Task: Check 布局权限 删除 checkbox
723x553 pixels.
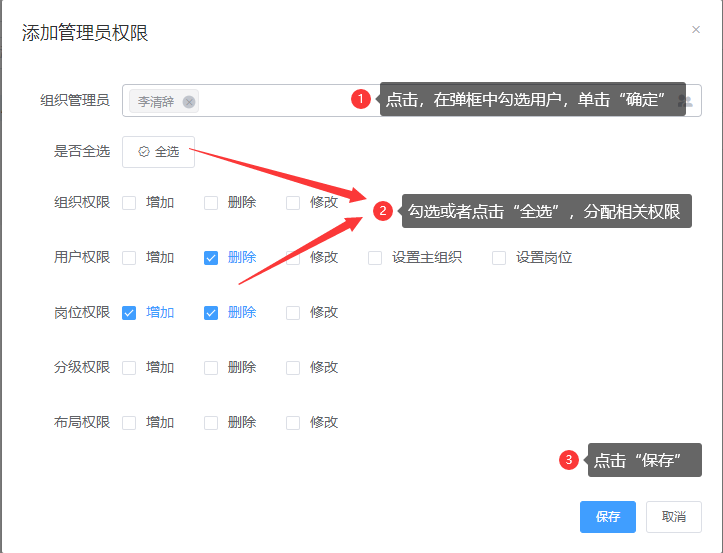Action: [x=211, y=423]
